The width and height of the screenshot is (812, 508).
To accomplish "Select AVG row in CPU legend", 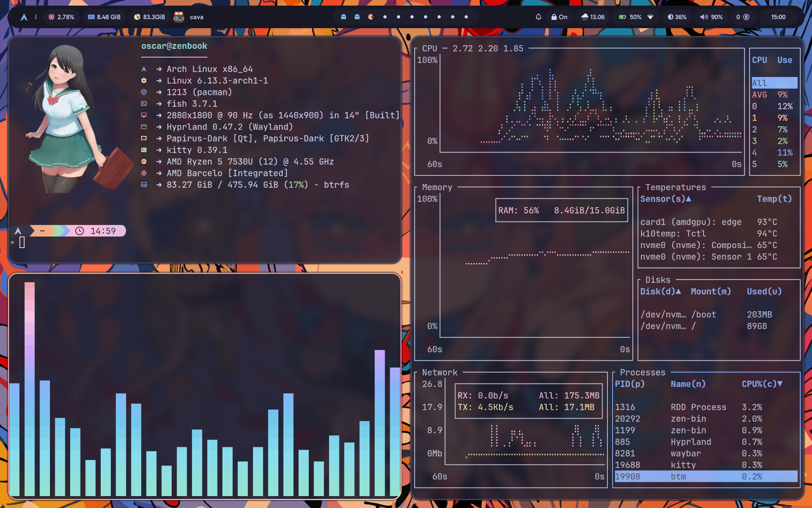I will 774,94.
